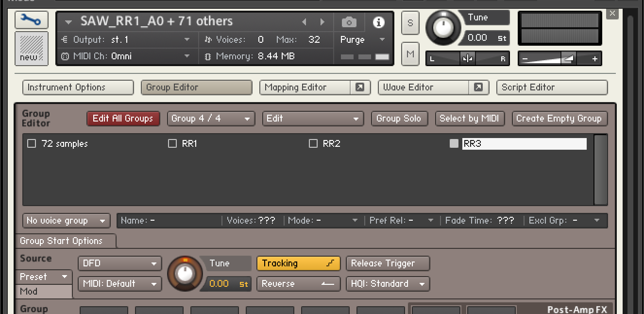Open the Excl Grp dropdown
The width and height of the screenshot is (644, 314).
pos(565,221)
